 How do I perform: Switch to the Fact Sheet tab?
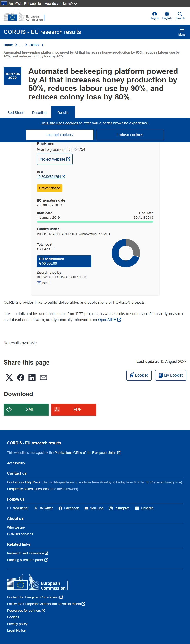point(15,113)
